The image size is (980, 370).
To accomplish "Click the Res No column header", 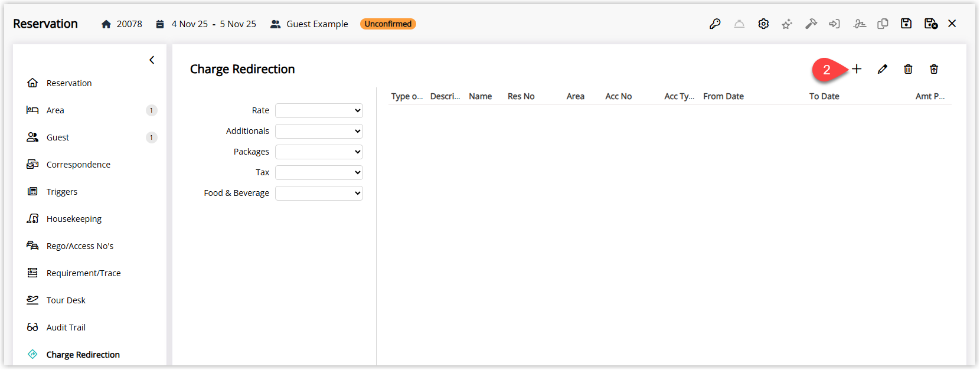I will (x=521, y=96).
